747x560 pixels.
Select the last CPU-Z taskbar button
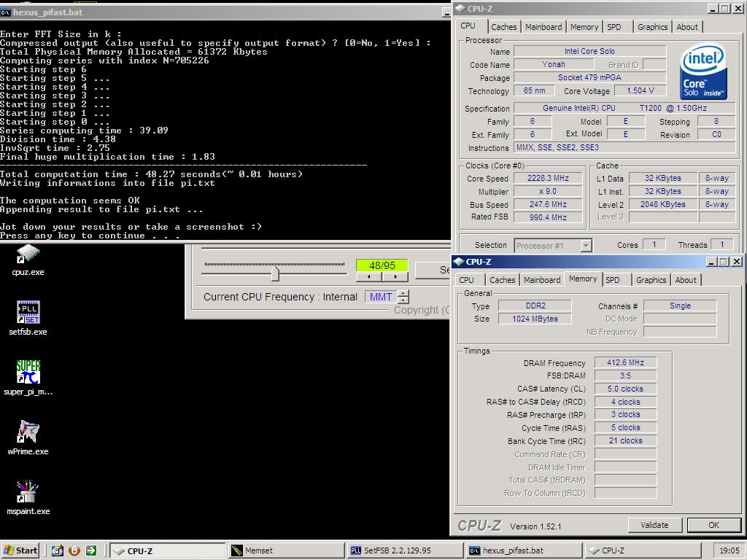[643, 551]
